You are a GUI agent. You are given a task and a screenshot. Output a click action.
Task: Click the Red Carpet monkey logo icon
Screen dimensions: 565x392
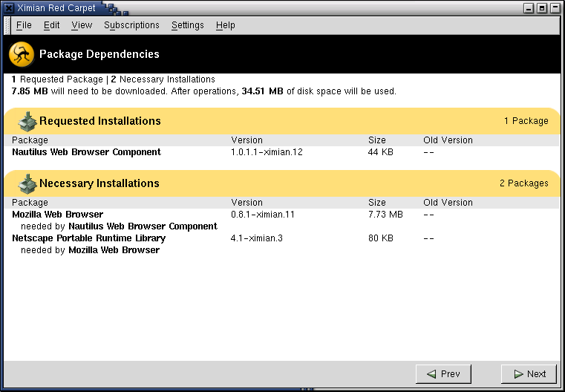[x=22, y=54]
